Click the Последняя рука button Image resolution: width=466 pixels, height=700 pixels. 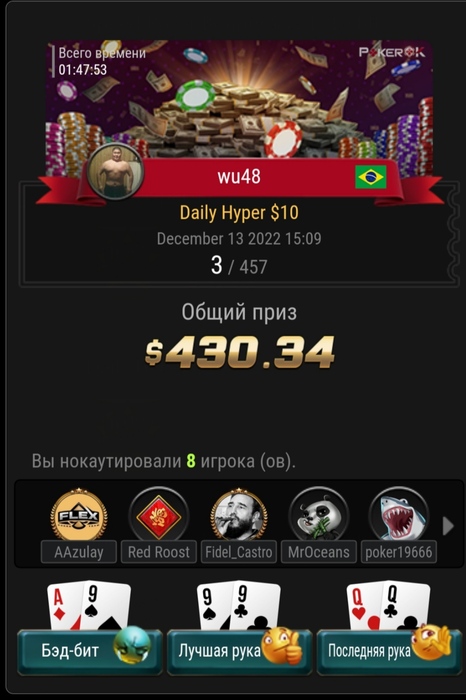pos(389,651)
